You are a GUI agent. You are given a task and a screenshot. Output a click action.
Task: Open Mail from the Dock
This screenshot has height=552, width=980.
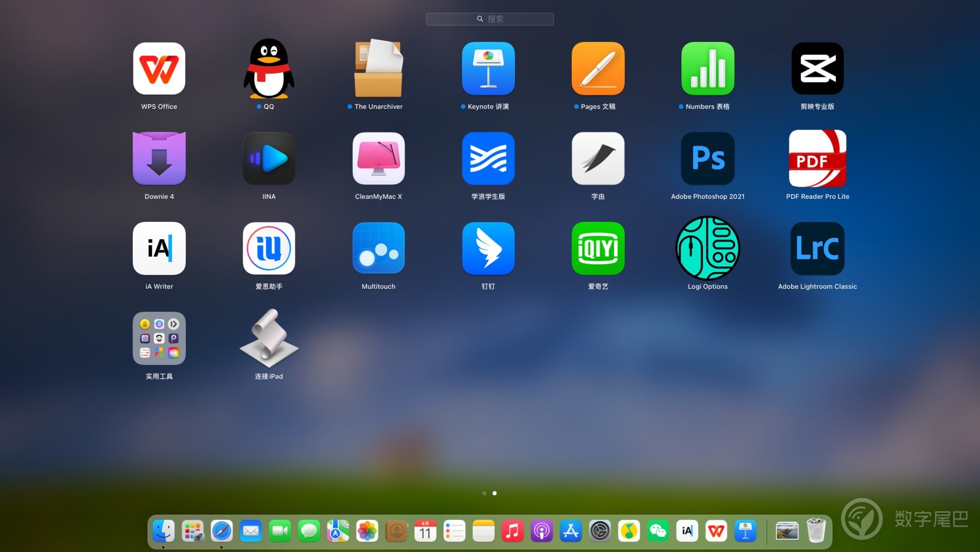(251, 531)
